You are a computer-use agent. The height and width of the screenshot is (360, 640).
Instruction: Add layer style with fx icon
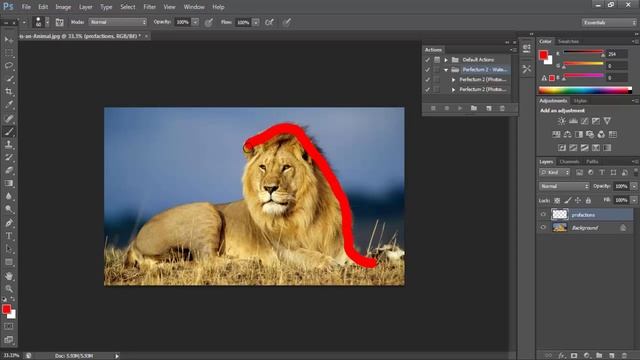(562, 356)
